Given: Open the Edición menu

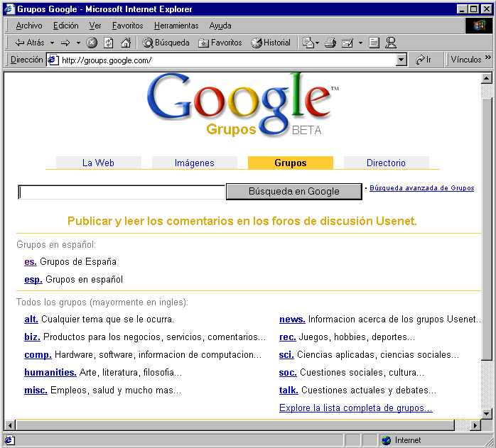Looking at the screenshot, I should (66, 26).
